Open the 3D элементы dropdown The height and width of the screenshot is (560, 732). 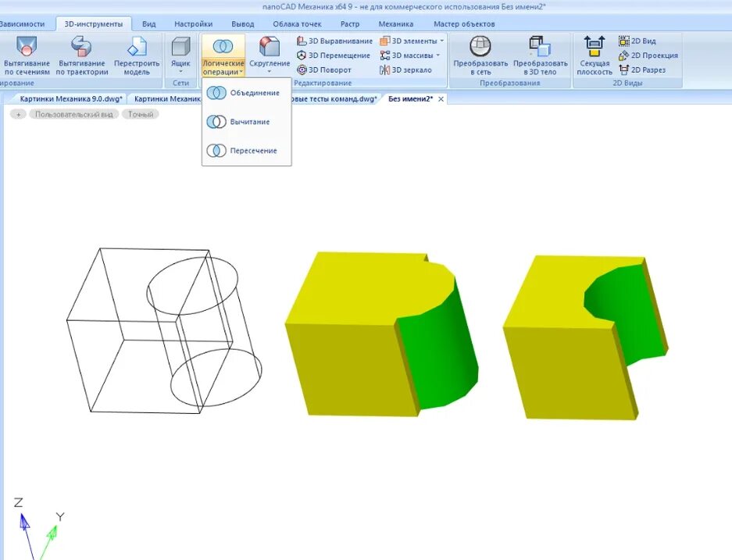411,41
